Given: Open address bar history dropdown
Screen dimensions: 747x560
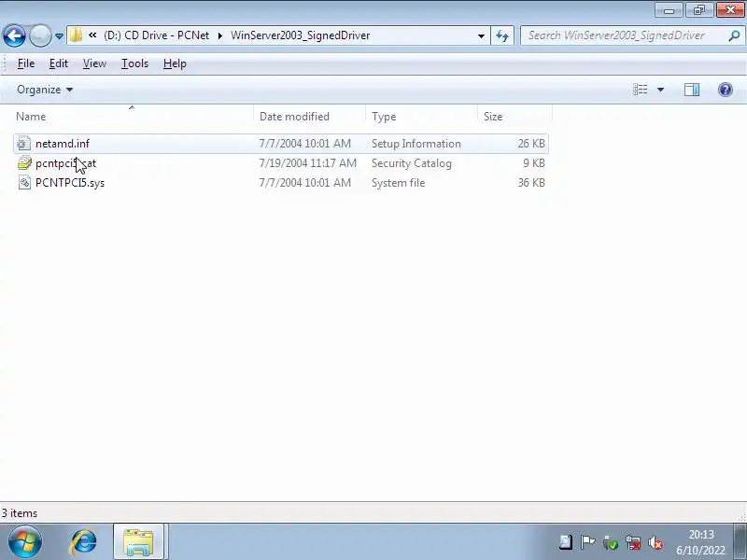Looking at the screenshot, I should (481, 36).
